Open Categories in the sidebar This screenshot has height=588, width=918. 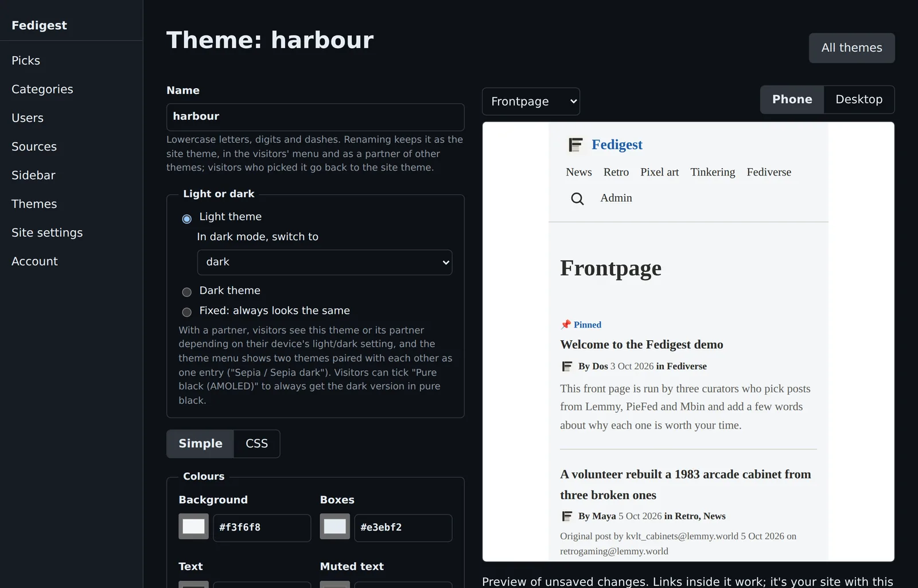[x=42, y=89]
